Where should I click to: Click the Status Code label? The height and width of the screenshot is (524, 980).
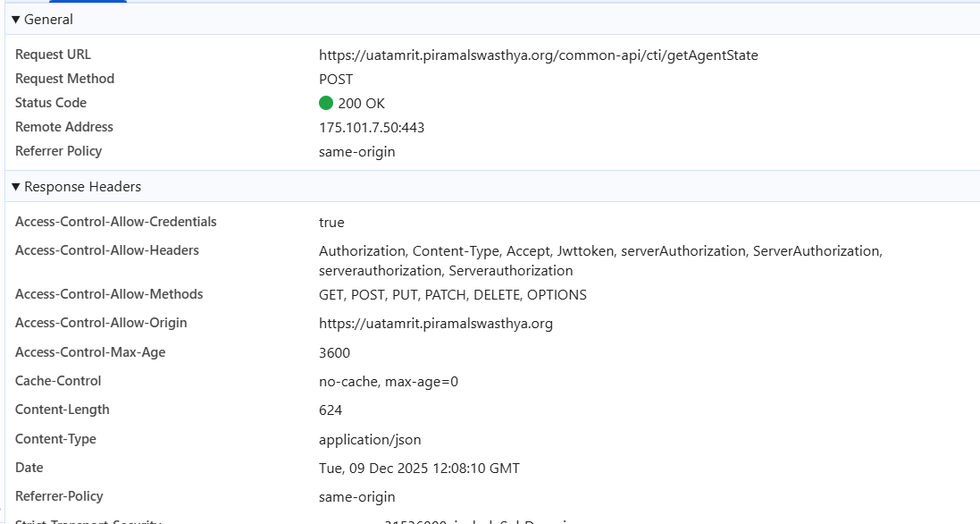point(51,103)
